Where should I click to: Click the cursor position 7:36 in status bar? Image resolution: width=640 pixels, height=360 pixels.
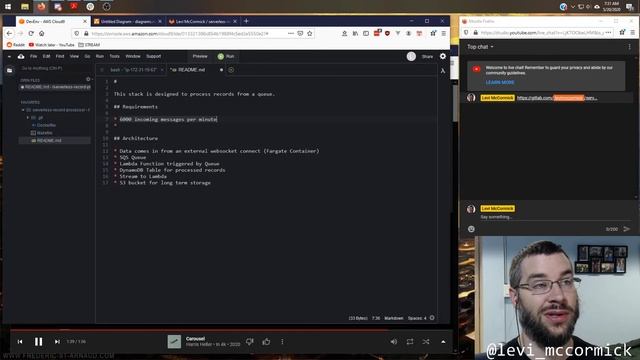click(x=376, y=318)
